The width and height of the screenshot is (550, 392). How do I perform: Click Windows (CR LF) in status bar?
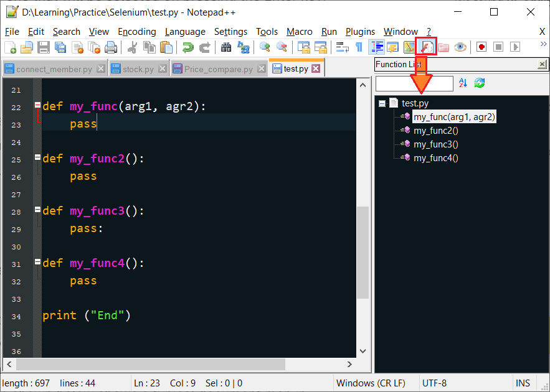pos(371,383)
